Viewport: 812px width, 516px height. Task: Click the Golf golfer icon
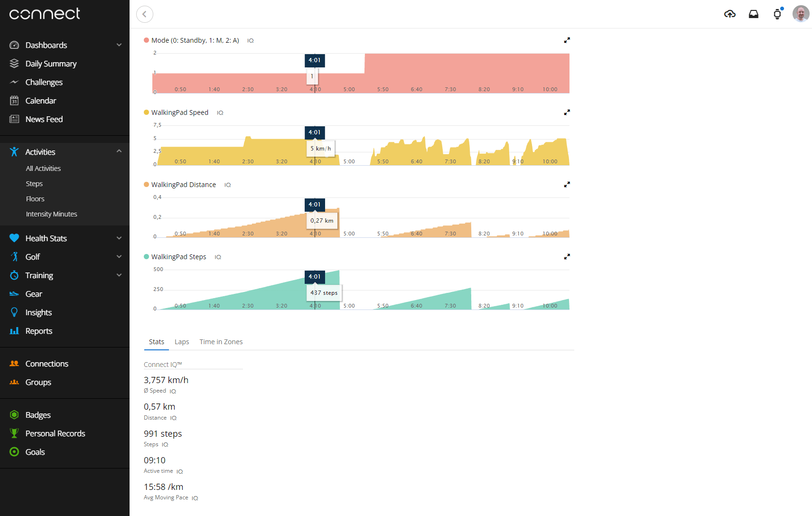click(x=14, y=257)
